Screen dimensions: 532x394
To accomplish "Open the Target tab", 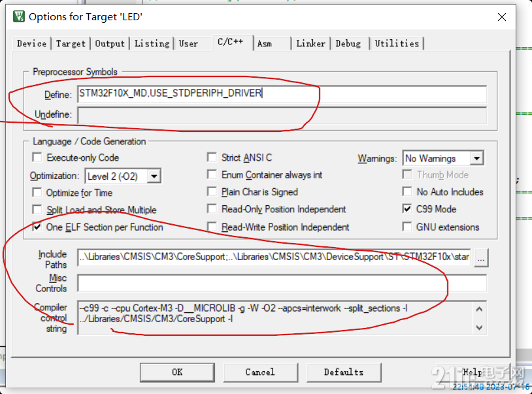I will (71, 44).
